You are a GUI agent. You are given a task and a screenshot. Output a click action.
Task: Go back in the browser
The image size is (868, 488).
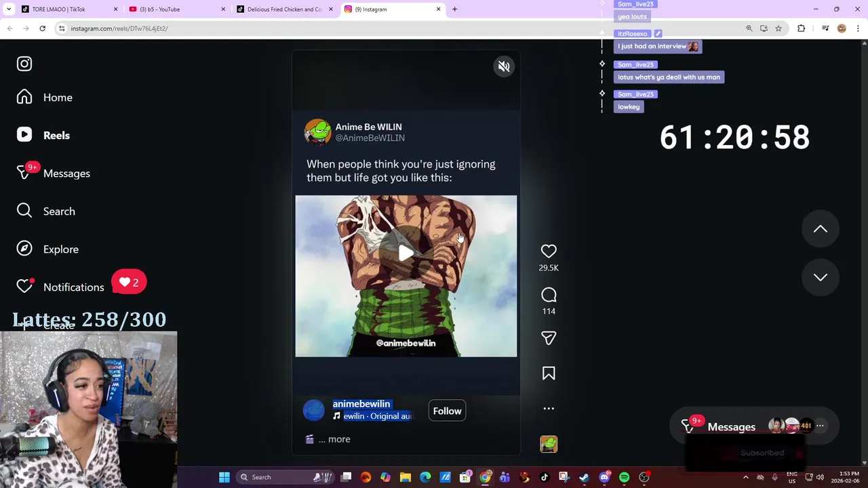(x=10, y=28)
